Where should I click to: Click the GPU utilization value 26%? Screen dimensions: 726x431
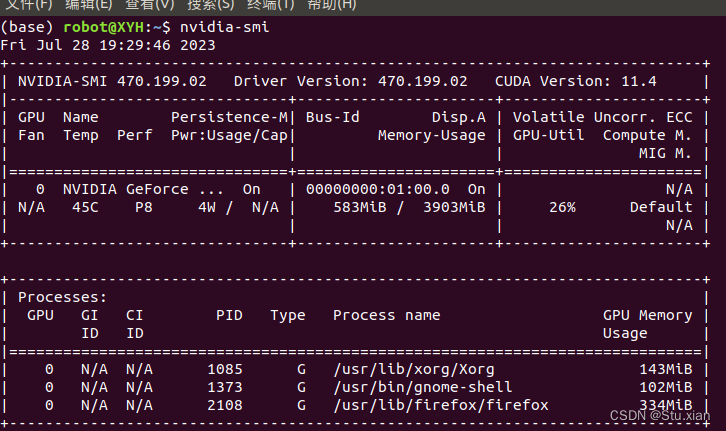pos(562,207)
